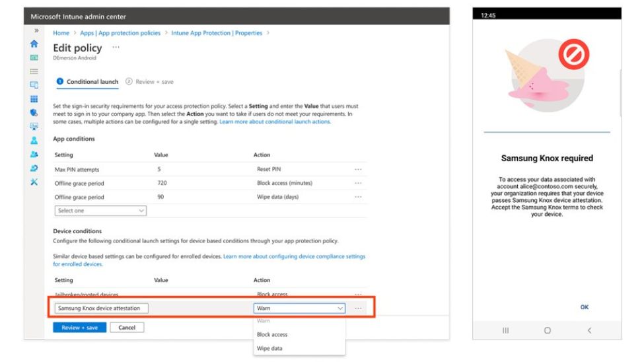Open the Users icon in the sidebar

pos(34,141)
